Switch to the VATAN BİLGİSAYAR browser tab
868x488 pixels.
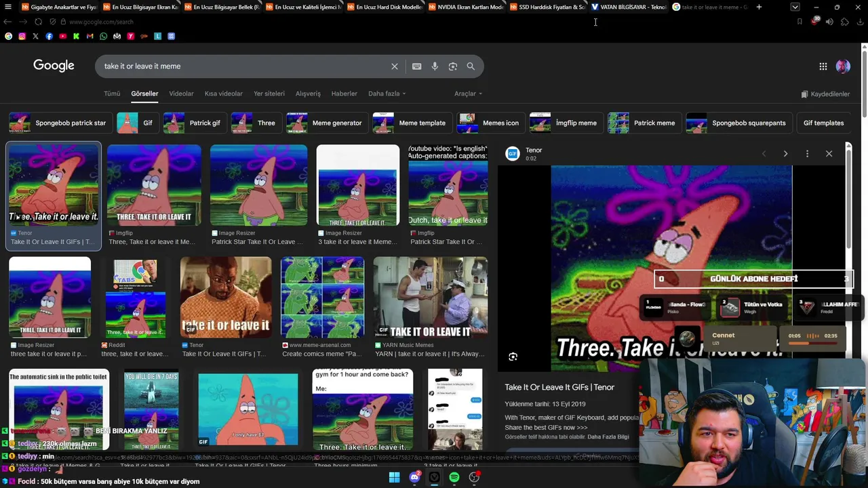point(628,7)
